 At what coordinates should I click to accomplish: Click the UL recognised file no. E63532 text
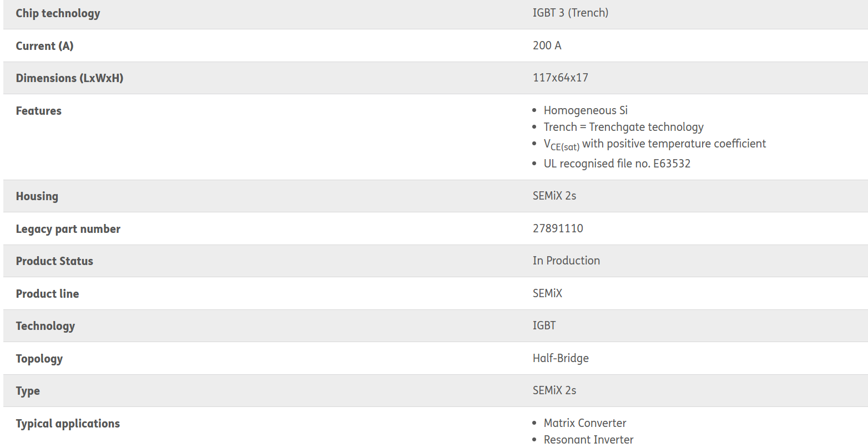617,164
